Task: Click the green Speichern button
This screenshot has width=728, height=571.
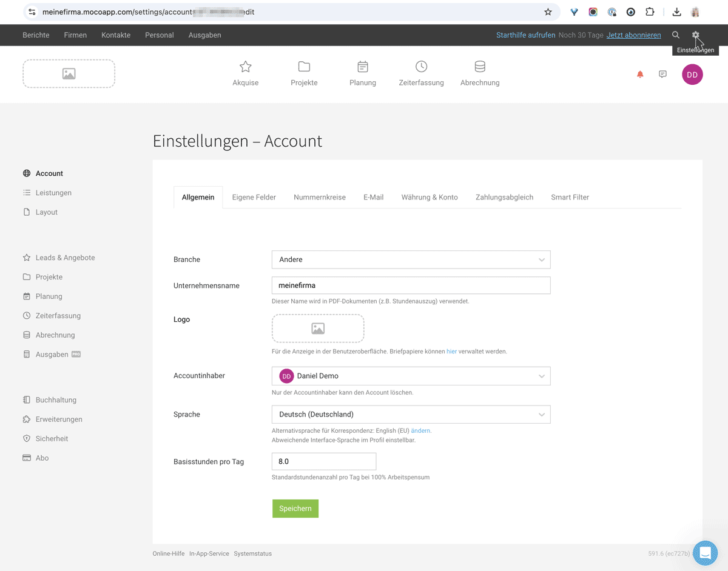Action: pos(295,509)
